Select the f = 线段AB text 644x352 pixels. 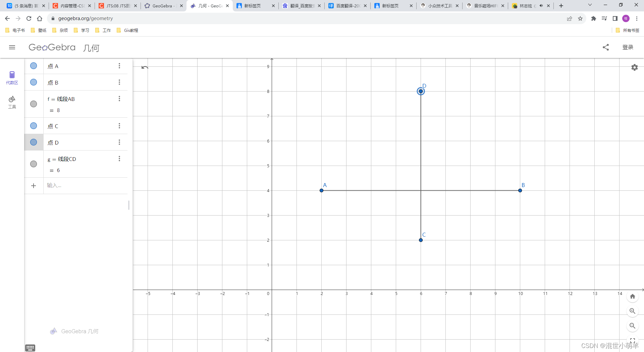click(x=61, y=99)
